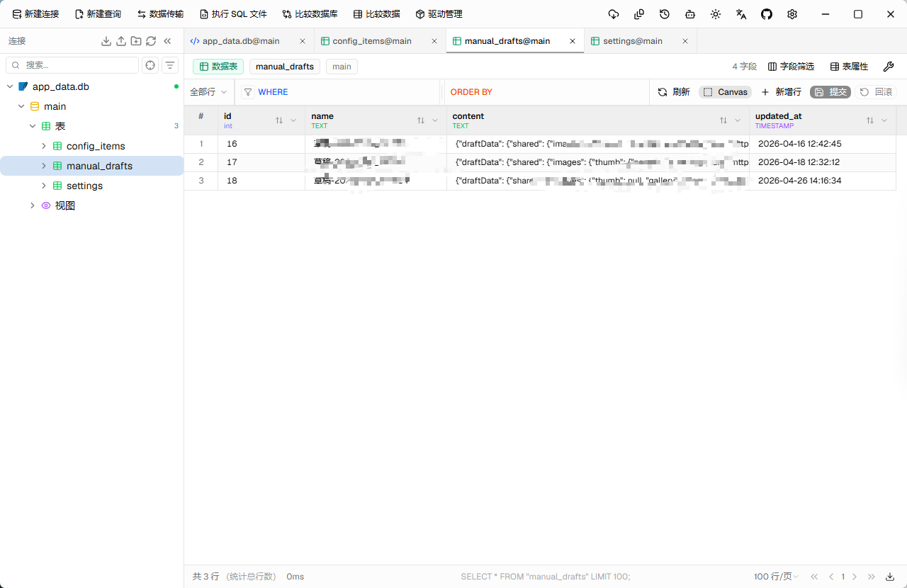907x588 pixels.
Task: Collapse the 表 tables folder
Action: tap(33, 126)
